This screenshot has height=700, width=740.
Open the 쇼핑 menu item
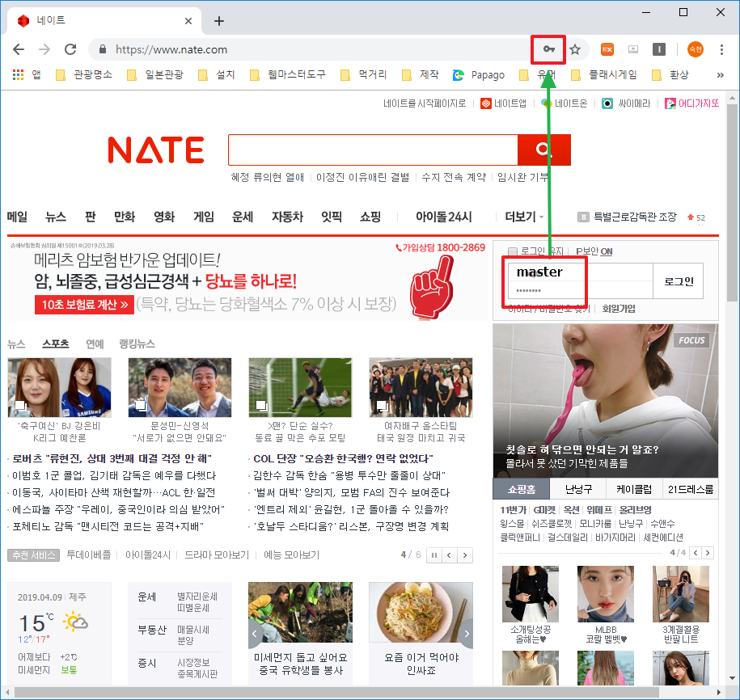pos(370,217)
